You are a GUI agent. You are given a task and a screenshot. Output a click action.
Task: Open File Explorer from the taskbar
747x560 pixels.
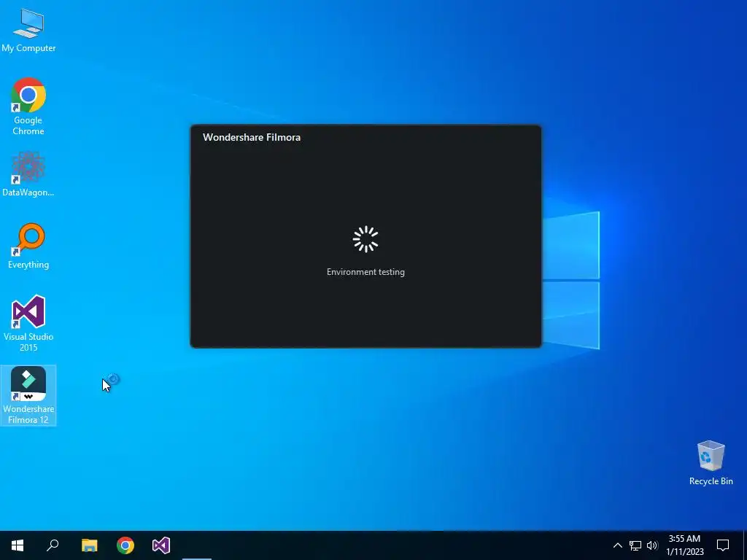89,545
